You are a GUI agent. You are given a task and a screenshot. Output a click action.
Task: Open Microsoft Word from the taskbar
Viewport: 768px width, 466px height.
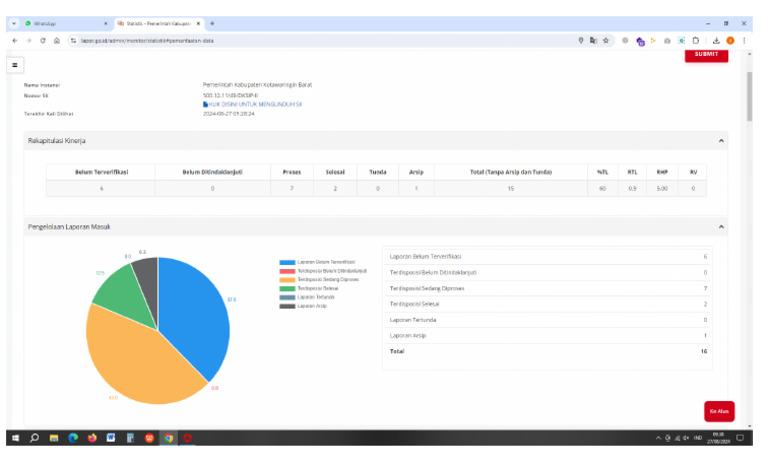click(111, 438)
